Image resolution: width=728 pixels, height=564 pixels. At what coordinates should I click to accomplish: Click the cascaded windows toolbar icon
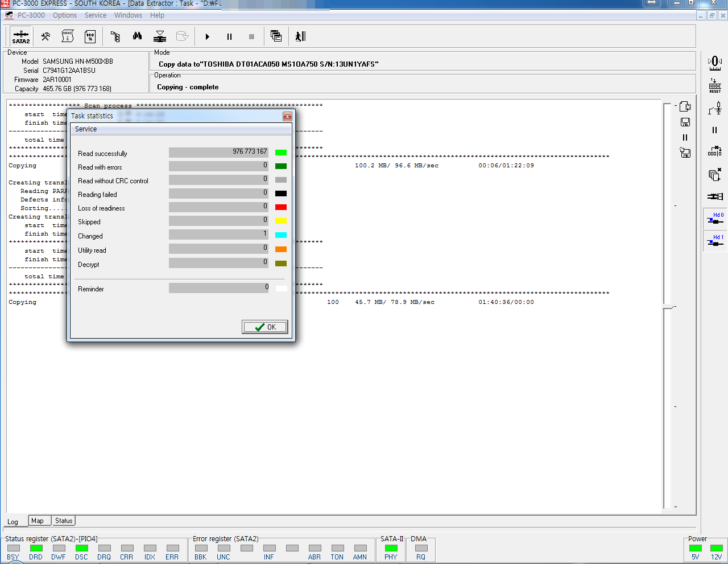276,36
